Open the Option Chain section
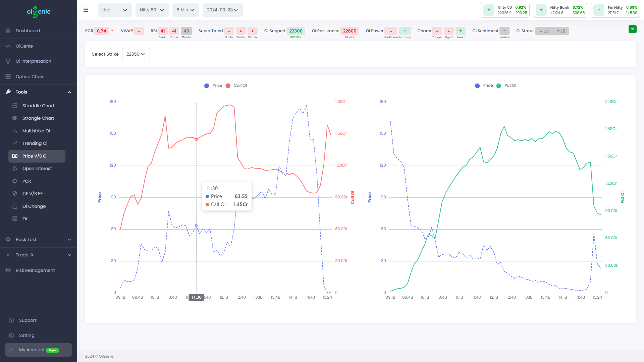Image resolution: width=644 pixels, height=362 pixels. tap(30, 76)
